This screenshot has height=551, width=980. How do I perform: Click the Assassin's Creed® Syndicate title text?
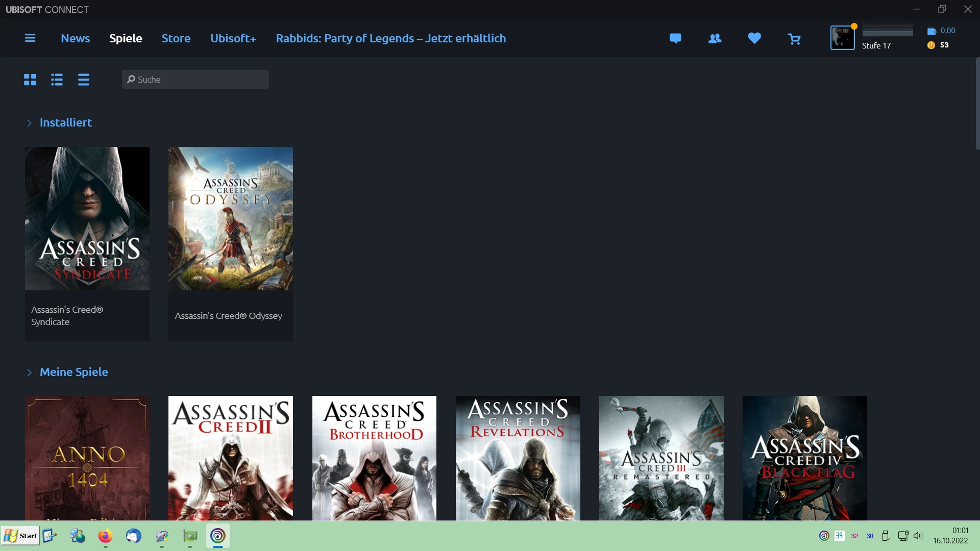pyautogui.click(x=67, y=316)
